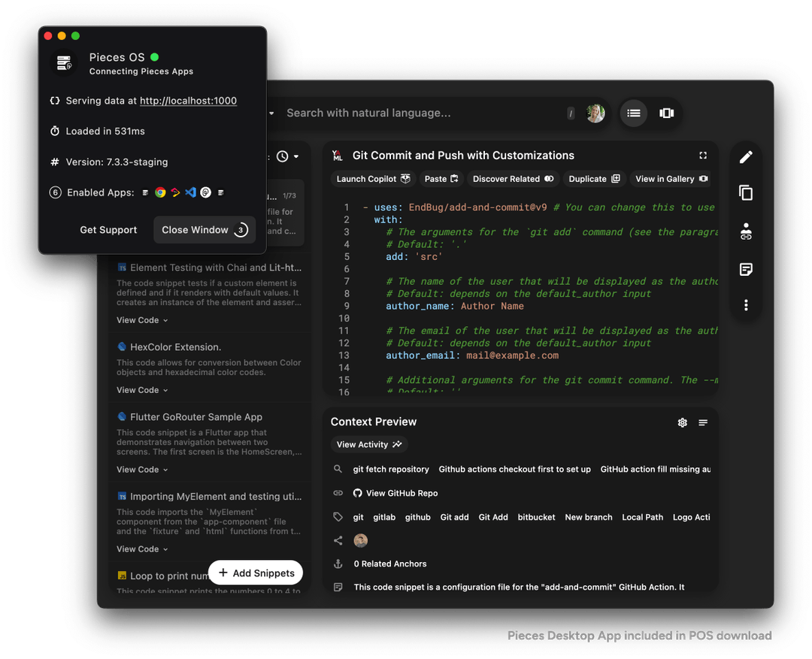The height and width of the screenshot is (659, 812).
Task: Open the three-dot overflow menu on the sidebar
Action: (745, 305)
